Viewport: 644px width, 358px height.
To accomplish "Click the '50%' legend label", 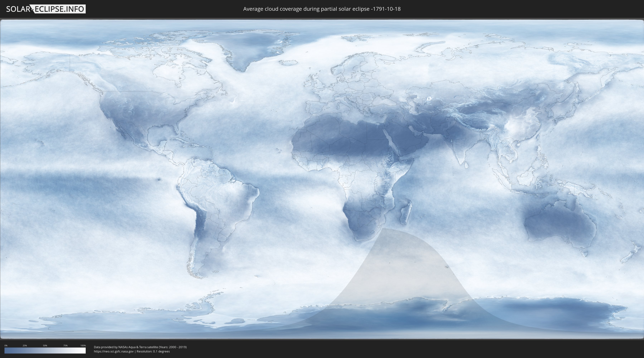I will coord(45,345).
